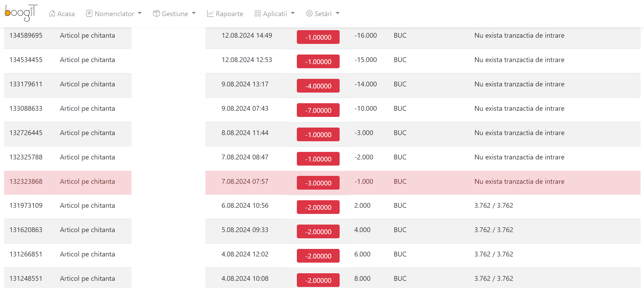Select transaction ID 134589695

pyautogui.click(x=26, y=35)
